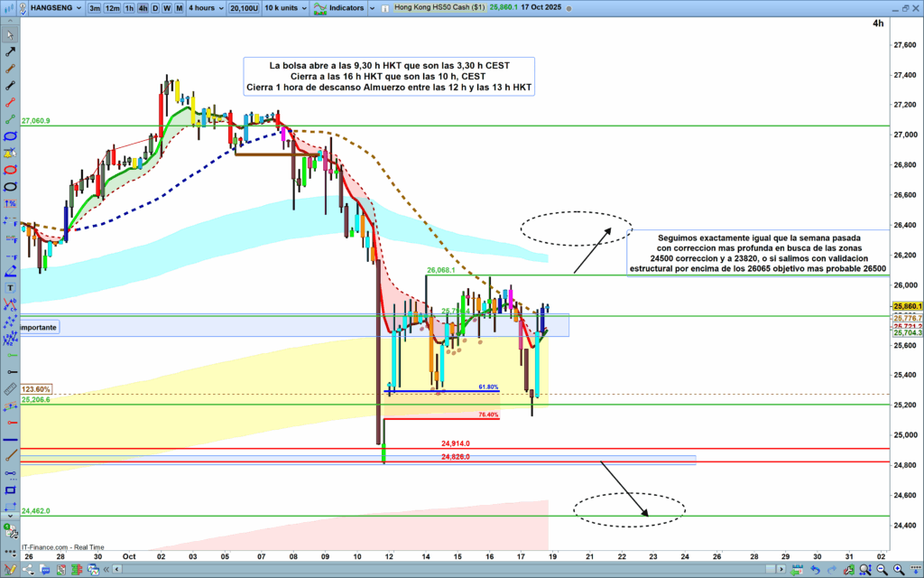Image resolution: width=924 pixels, height=578 pixels.
Task: Click the 25,860.1 current price label
Action: coord(906,307)
